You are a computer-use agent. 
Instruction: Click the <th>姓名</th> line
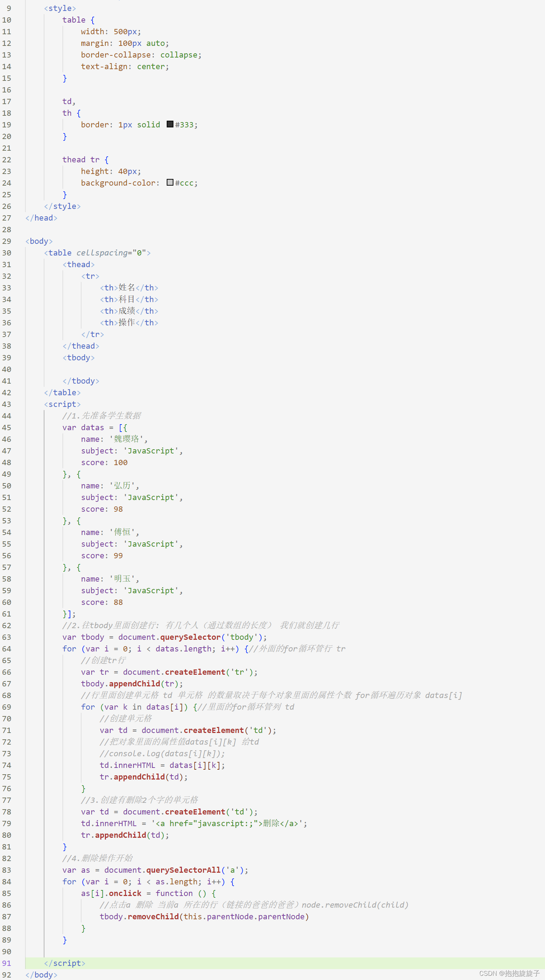[129, 288]
